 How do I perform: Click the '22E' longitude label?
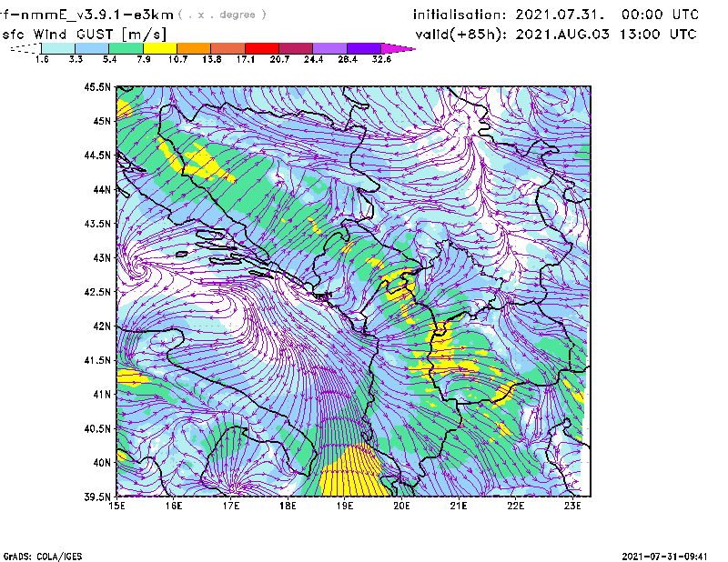(x=515, y=506)
